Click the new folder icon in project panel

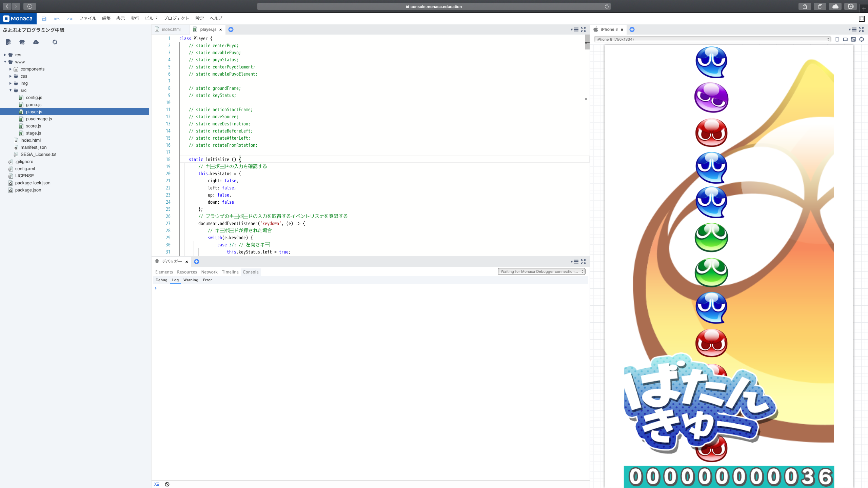22,42
